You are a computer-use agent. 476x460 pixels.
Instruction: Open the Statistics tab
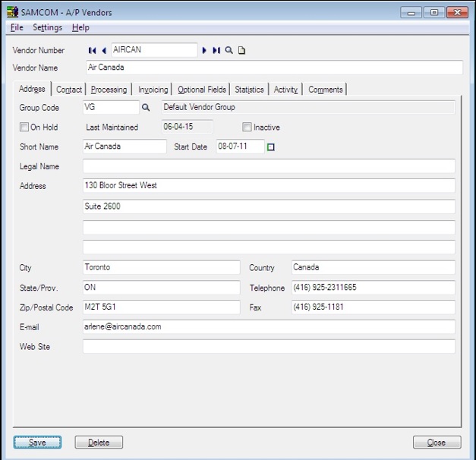249,90
